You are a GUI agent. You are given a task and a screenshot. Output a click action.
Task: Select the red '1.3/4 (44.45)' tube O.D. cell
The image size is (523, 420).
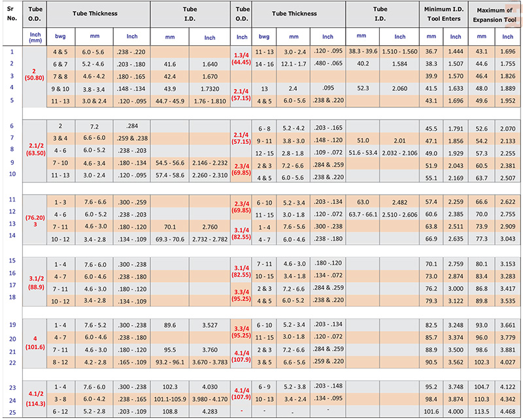[x=241, y=58]
